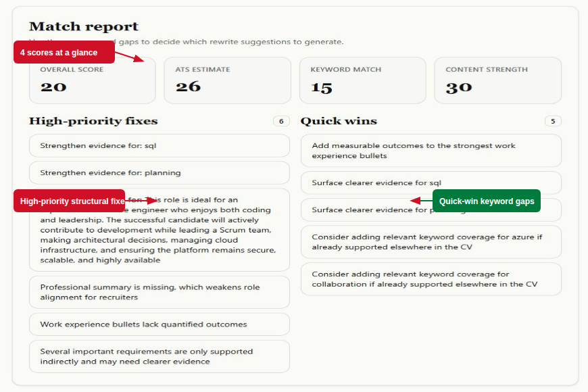The width and height of the screenshot is (588, 392).
Task: Select 'Strengthen evidence for: planning' fix
Action: coord(160,172)
